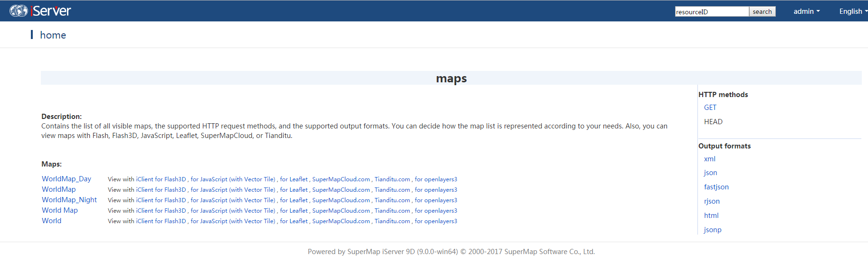The width and height of the screenshot is (868, 256).
Task: View World Map row on Tianditu.com
Action: [x=392, y=211]
